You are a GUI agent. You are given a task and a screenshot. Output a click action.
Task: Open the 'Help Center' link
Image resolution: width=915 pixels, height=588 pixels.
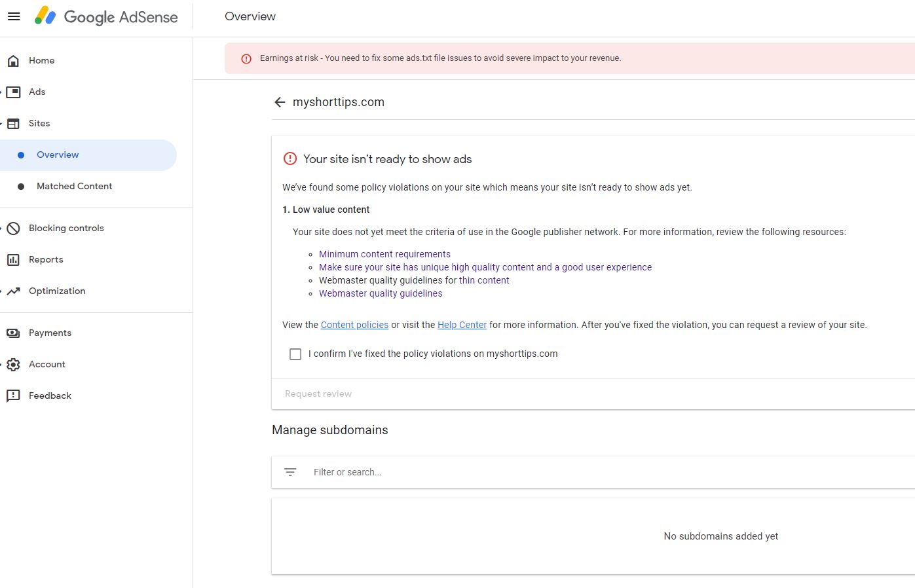coord(462,325)
